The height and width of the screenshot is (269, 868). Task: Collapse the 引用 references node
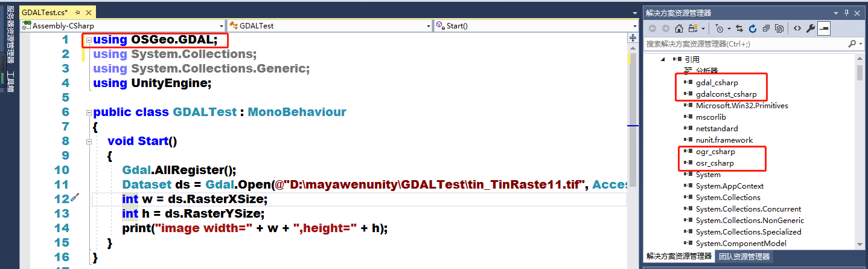coord(663,59)
